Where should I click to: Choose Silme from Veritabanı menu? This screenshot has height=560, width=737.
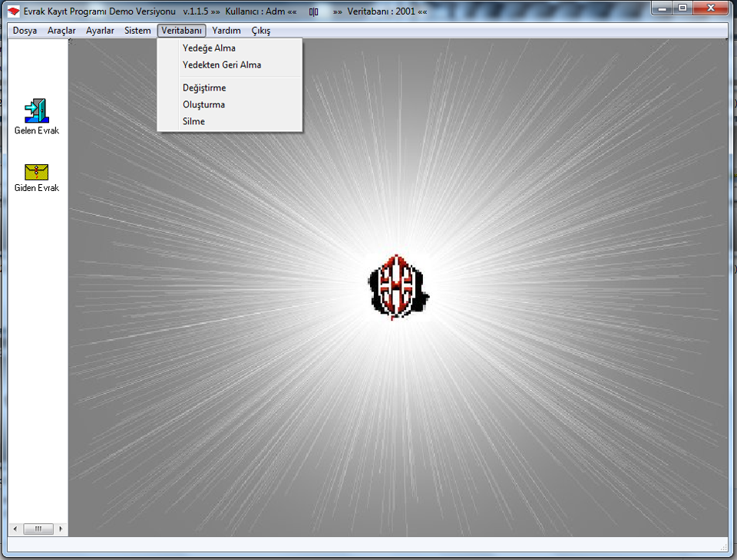230,121
